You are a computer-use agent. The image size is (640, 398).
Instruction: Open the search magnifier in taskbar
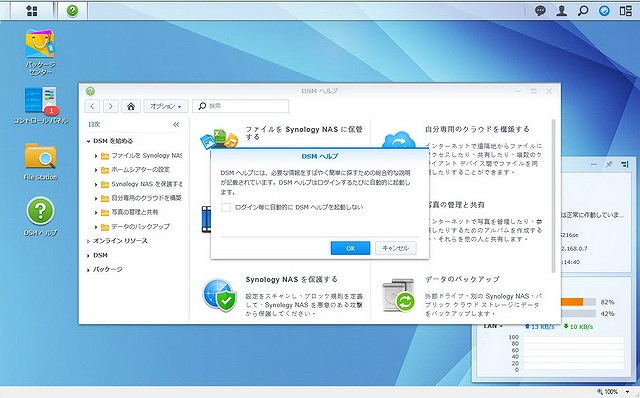[x=583, y=11]
